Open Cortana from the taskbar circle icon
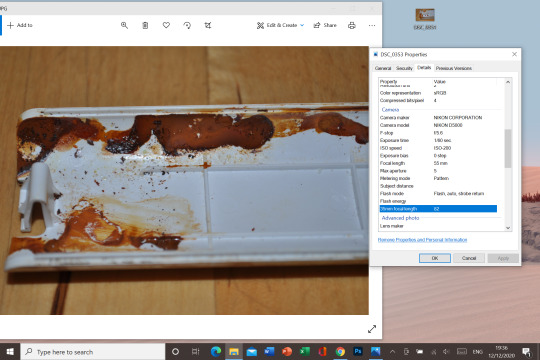Viewport: 540px width, 360px height. [175, 352]
